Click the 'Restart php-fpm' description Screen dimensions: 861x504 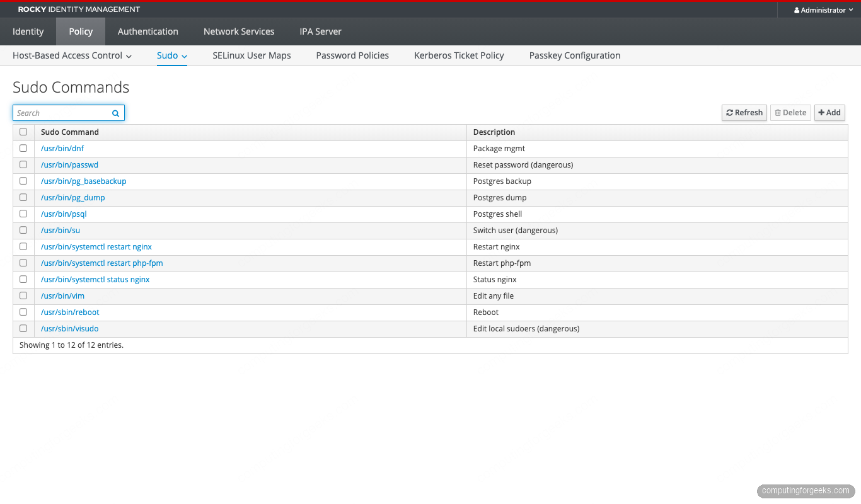coord(502,263)
